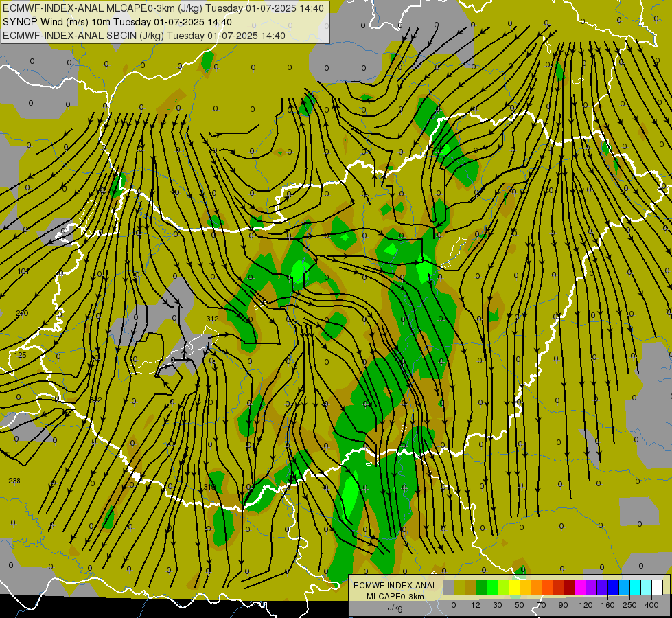Click the dark green legend swatch
The image size is (672, 618).
point(482,587)
